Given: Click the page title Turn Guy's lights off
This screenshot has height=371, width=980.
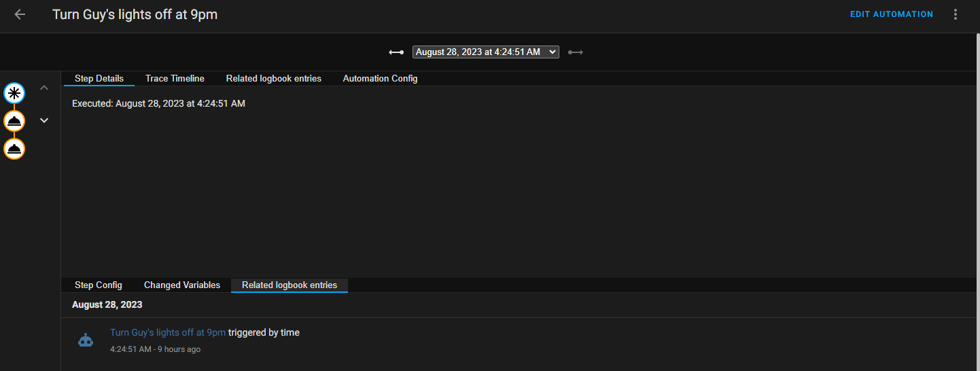Looking at the screenshot, I should pyautogui.click(x=135, y=14).
